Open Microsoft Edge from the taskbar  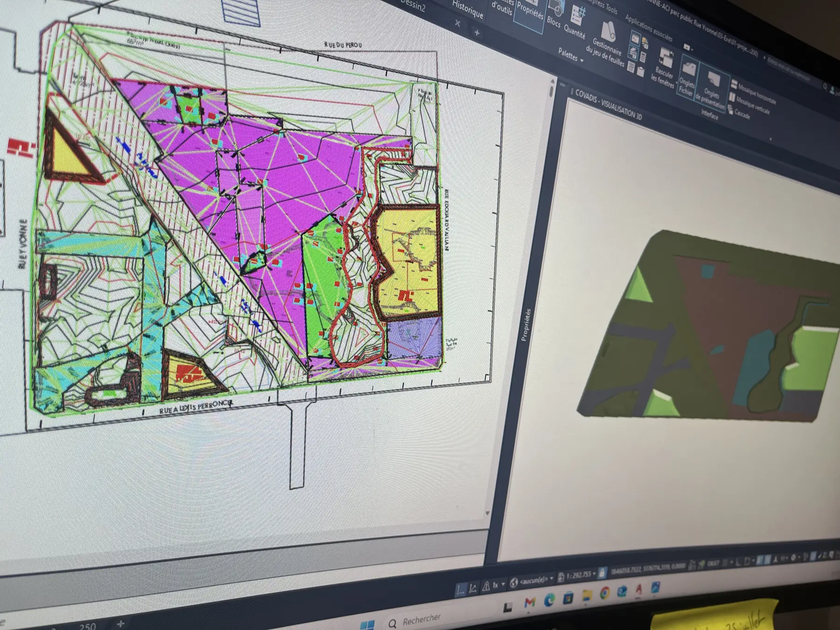[x=549, y=600]
